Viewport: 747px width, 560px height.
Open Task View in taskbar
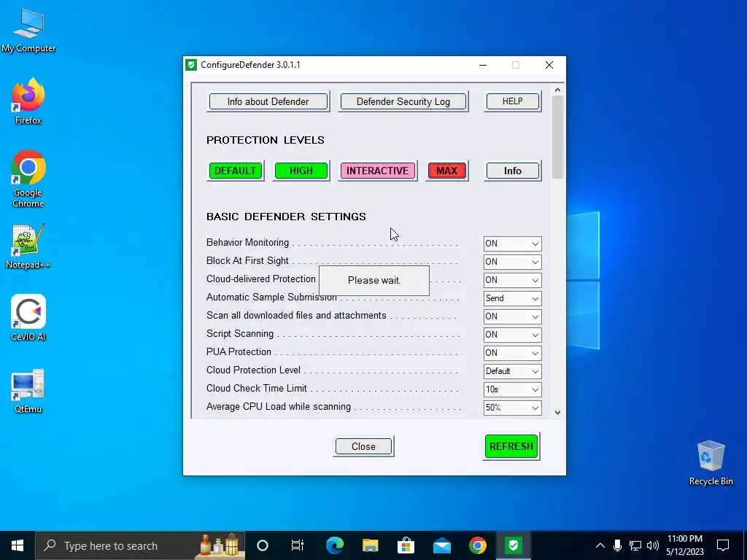point(298,545)
